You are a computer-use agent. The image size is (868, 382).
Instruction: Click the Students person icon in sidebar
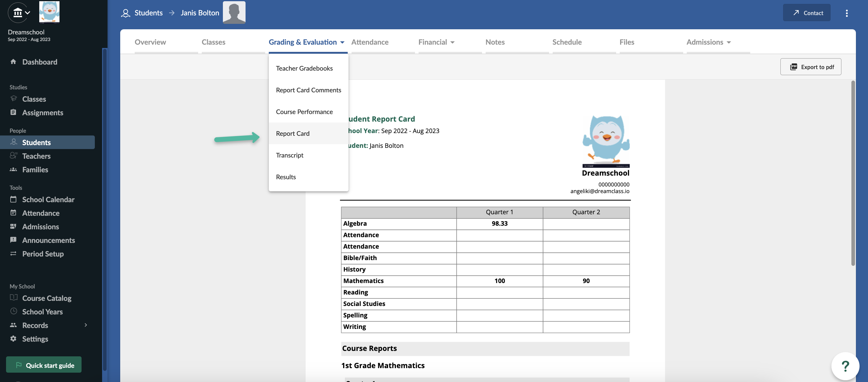tap(14, 142)
